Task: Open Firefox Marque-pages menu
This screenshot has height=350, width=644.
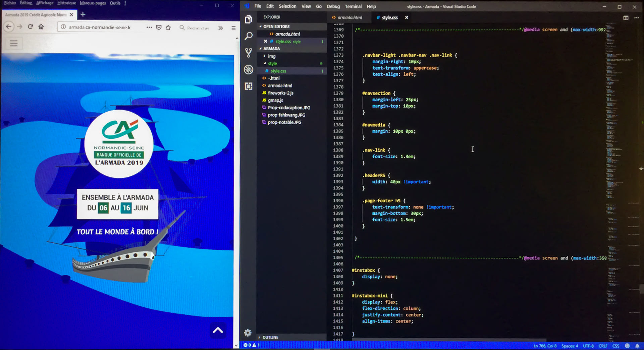Action: click(x=93, y=3)
